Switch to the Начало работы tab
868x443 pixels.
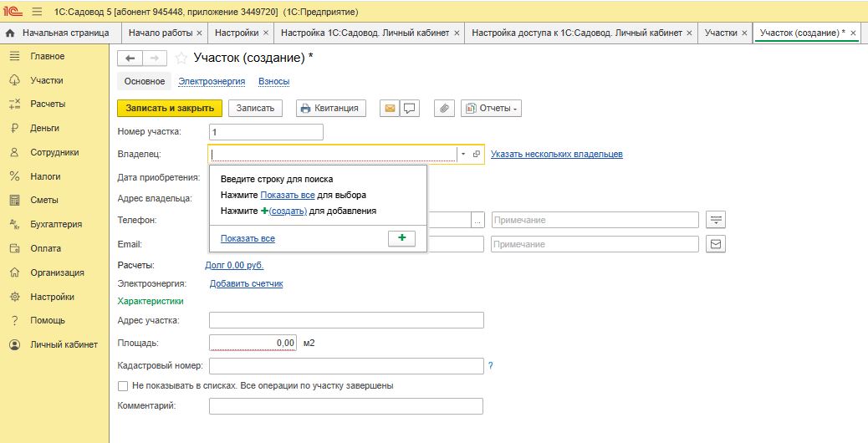(161, 33)
